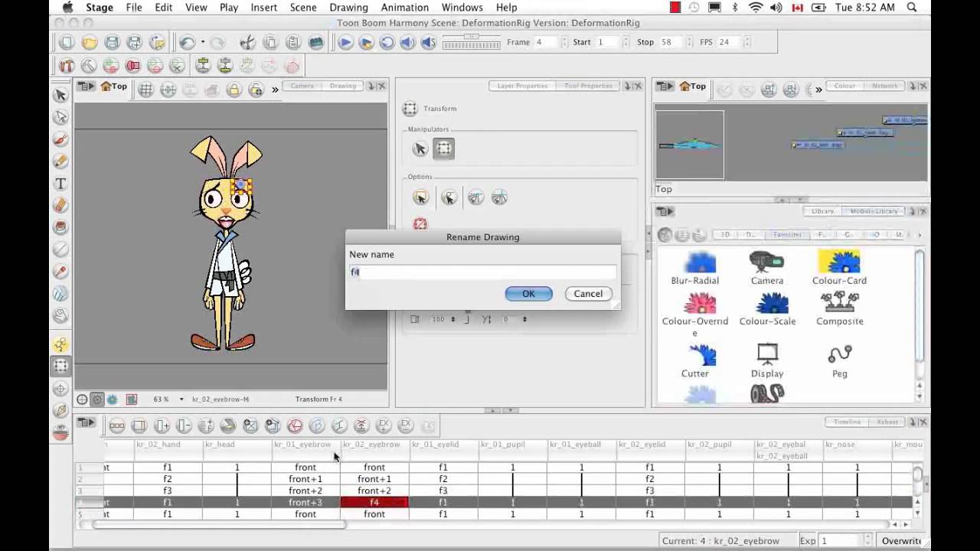This screenshot has height=551, width=980.
Task: Select the Blur-Radial module
Action: [695, 267]
